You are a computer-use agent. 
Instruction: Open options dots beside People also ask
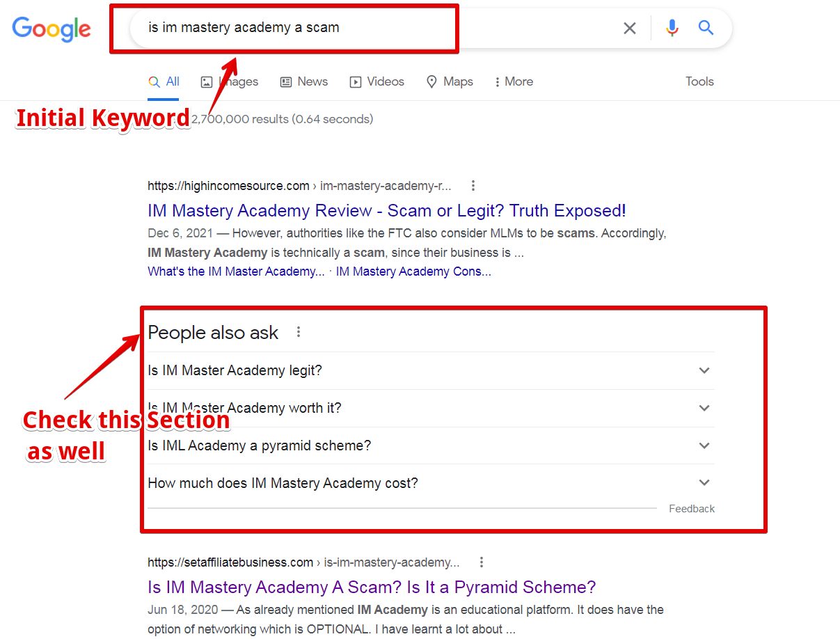pyautogui.click(x=299, y=332)
